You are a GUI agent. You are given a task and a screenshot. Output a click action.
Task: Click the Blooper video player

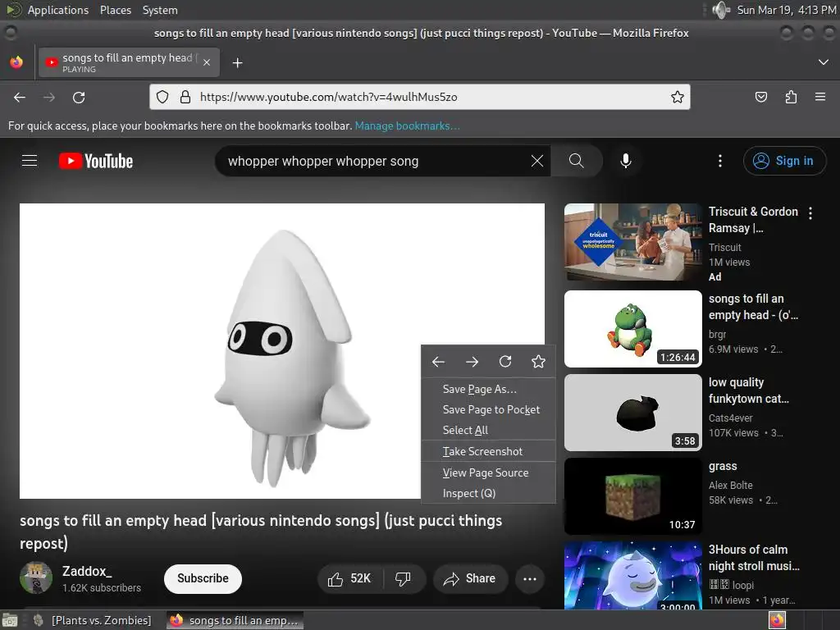pos(282,351)
